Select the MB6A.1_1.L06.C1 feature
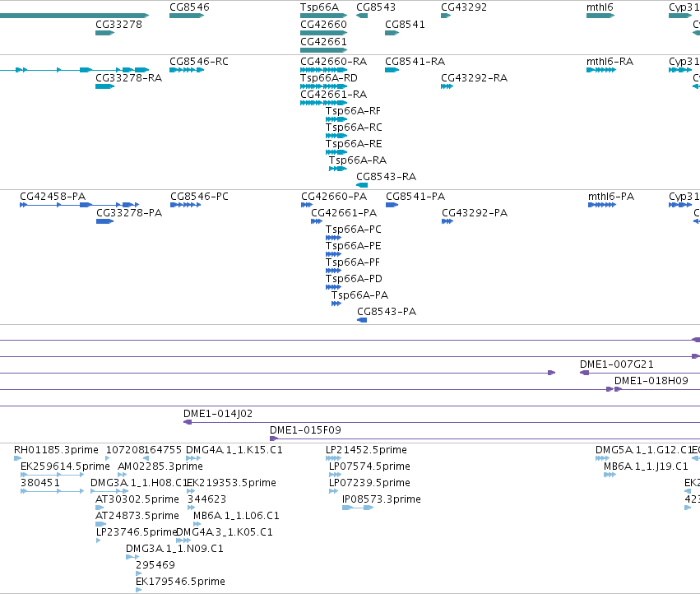The width and height of the screenshot is (700, 594). (x=197, y=524)
